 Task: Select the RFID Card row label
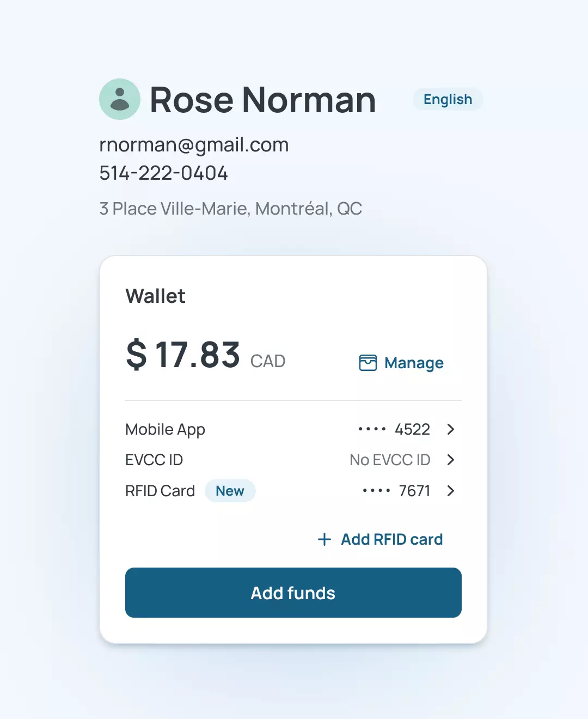pos(160,491)
